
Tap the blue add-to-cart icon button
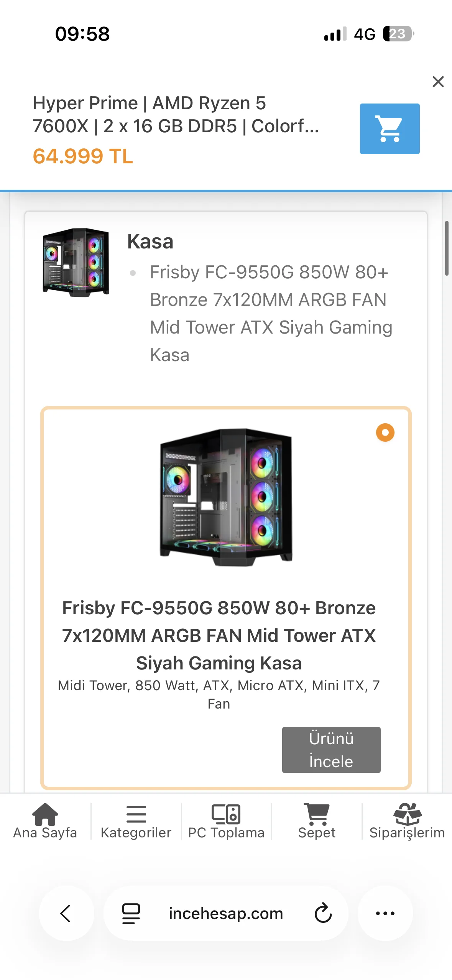[x=389, y=129]
